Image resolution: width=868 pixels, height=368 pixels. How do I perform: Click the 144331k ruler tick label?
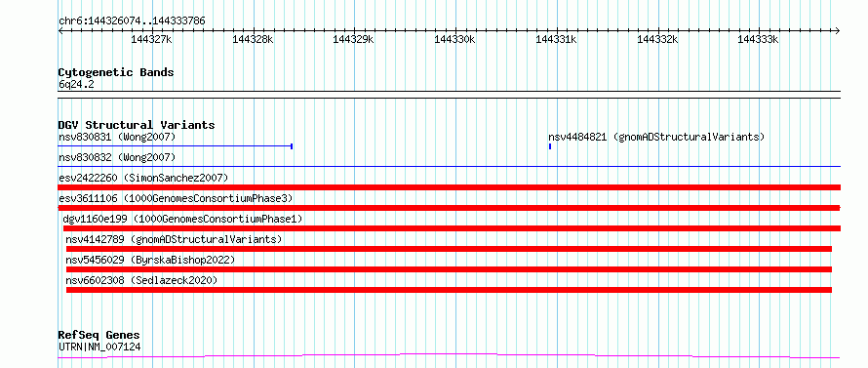pyautogui.click(x=556, y=39)
